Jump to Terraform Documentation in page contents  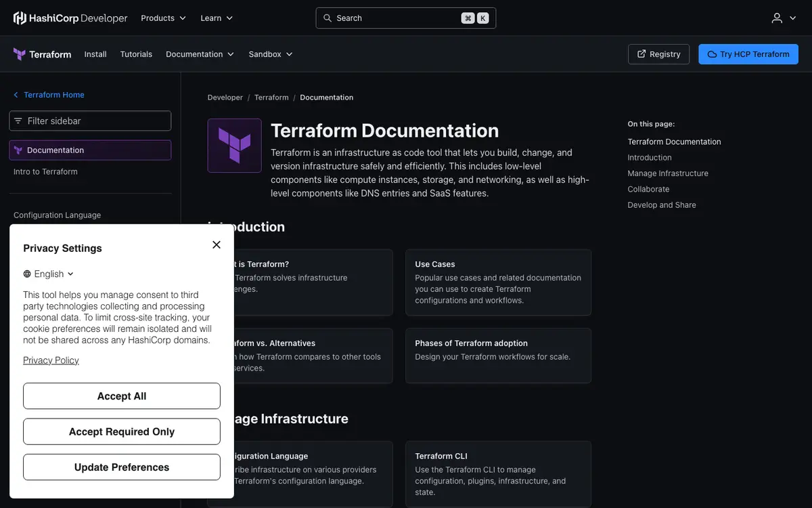[674, 142]
